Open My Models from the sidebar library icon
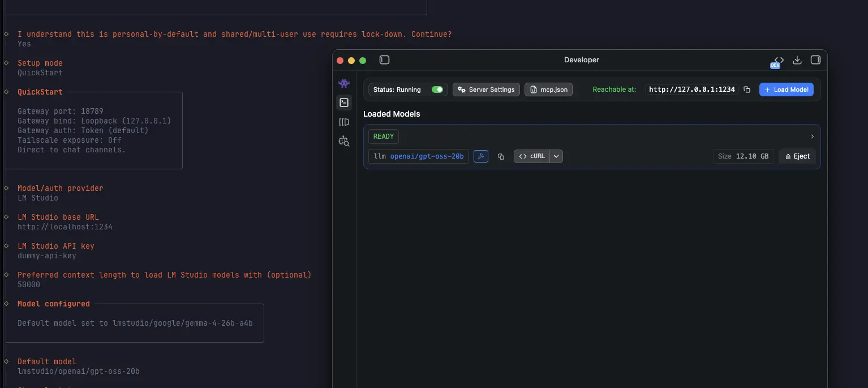Viewport: 868px width, 388px height. (x=344, y=122)
